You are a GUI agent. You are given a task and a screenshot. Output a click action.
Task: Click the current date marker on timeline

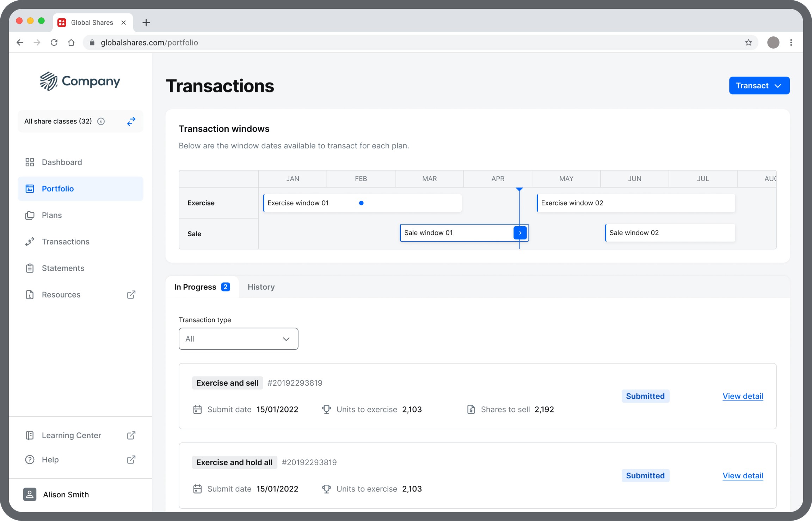click(519, 190)
